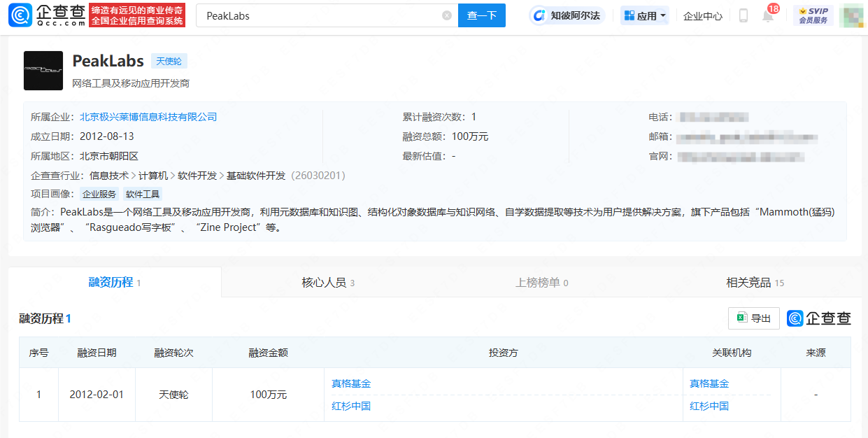
Task: Open 红杉中国 in the 投资方 column
Action: (x=351, y=406)
